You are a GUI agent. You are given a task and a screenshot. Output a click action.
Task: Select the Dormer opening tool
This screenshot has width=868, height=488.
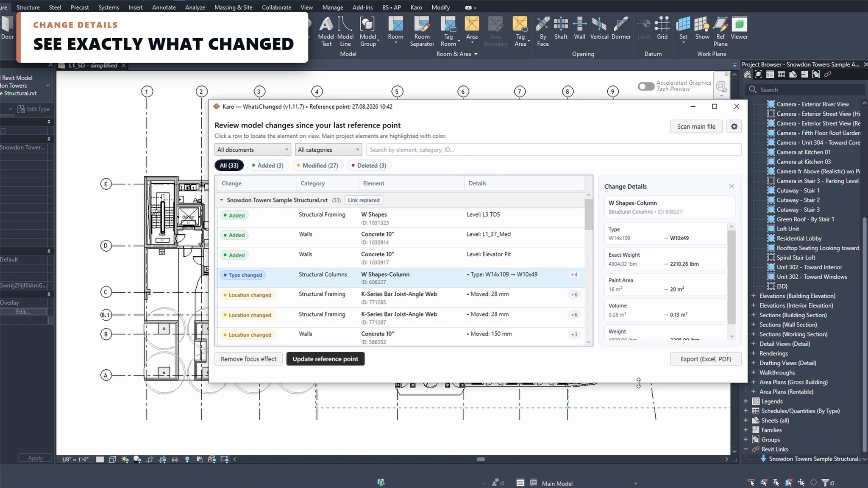pos(621,29)
